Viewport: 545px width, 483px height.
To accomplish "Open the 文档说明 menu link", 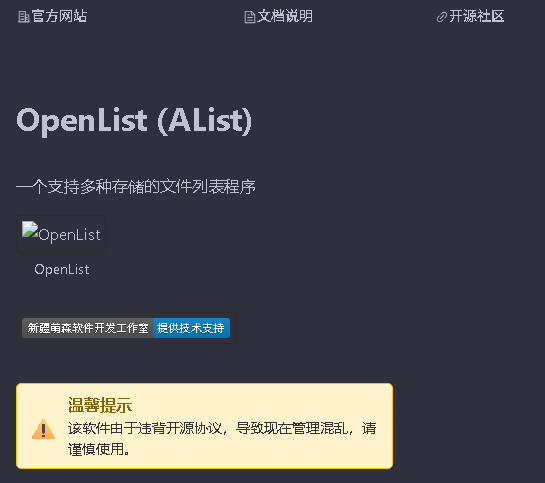I will [x=285, y=16].
